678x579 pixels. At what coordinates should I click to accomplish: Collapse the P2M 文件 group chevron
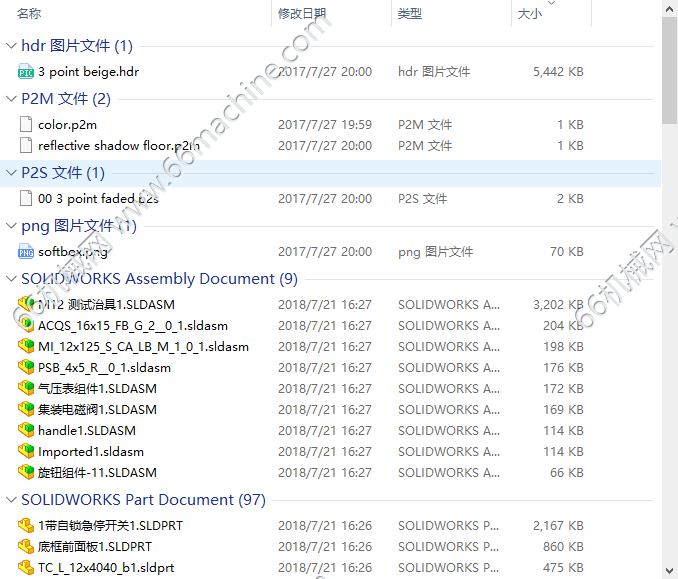click(11, 99)
